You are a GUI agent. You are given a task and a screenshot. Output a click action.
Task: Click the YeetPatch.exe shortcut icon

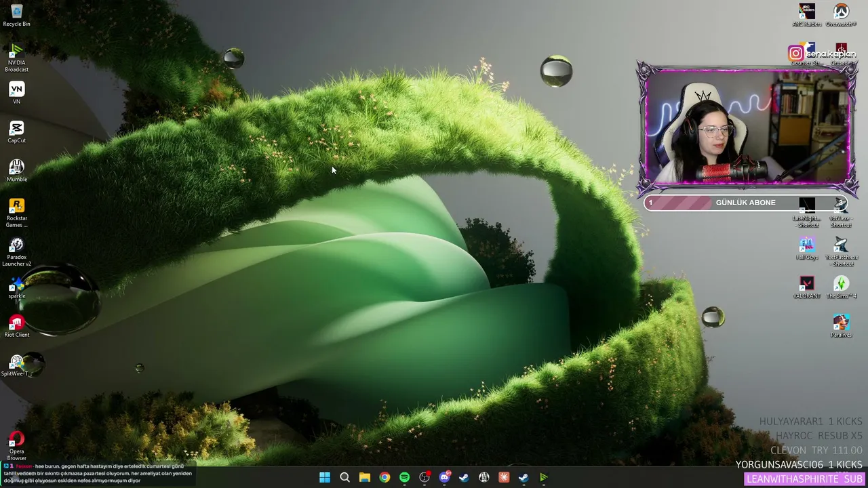tap(841, 251)
